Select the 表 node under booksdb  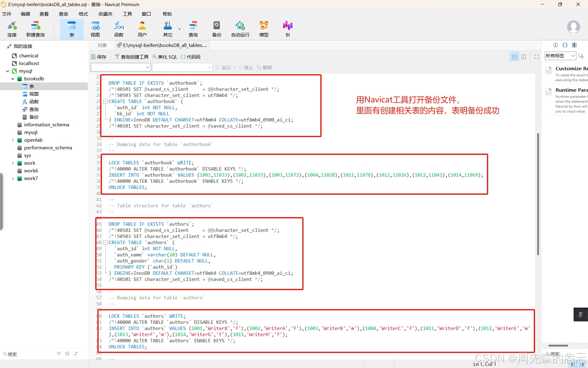(32, 86)
